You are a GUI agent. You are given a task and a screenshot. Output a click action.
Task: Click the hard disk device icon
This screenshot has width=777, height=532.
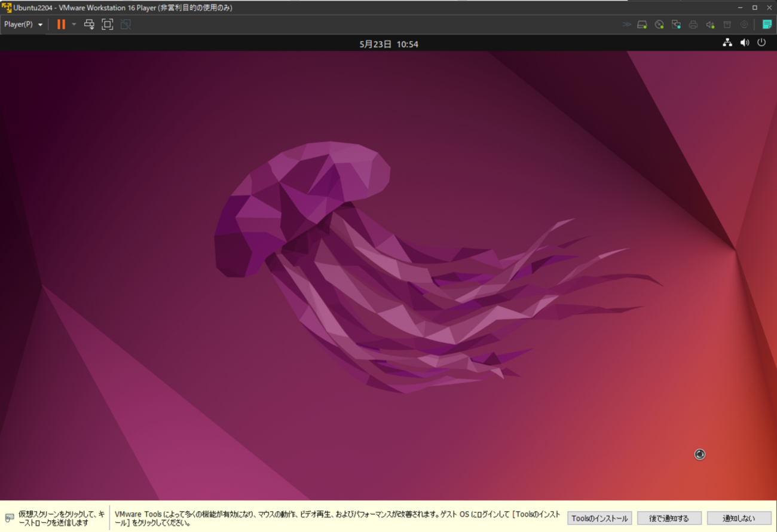tap(643, 25)
